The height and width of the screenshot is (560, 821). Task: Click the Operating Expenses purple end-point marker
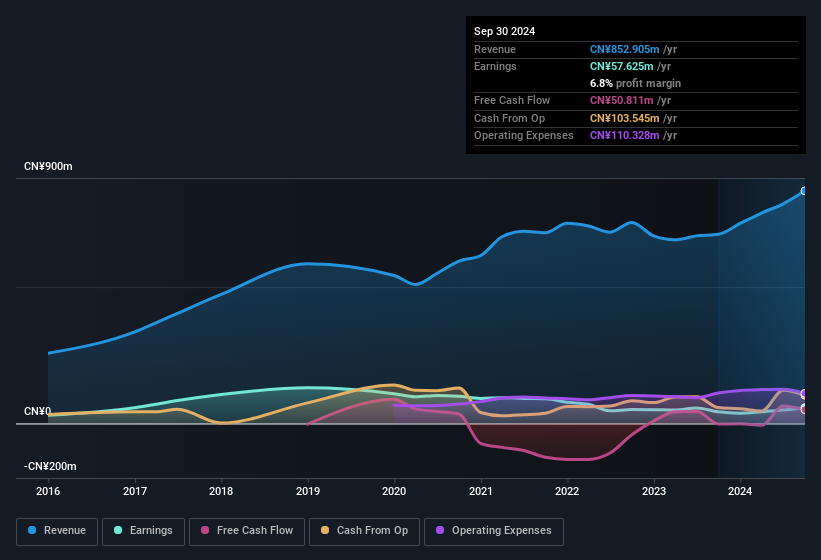(x=804, y=394)
